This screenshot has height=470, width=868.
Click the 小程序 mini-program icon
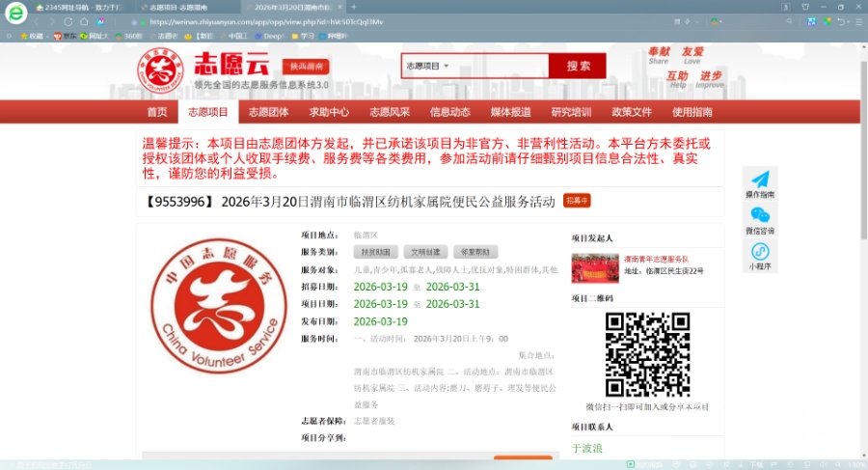click(x=760, y=251)
